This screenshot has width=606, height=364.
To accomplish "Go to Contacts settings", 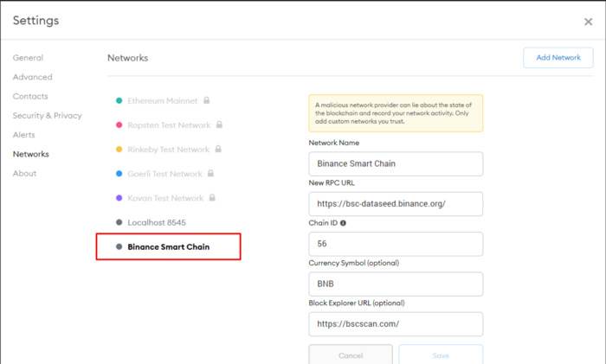I will 30,96.
